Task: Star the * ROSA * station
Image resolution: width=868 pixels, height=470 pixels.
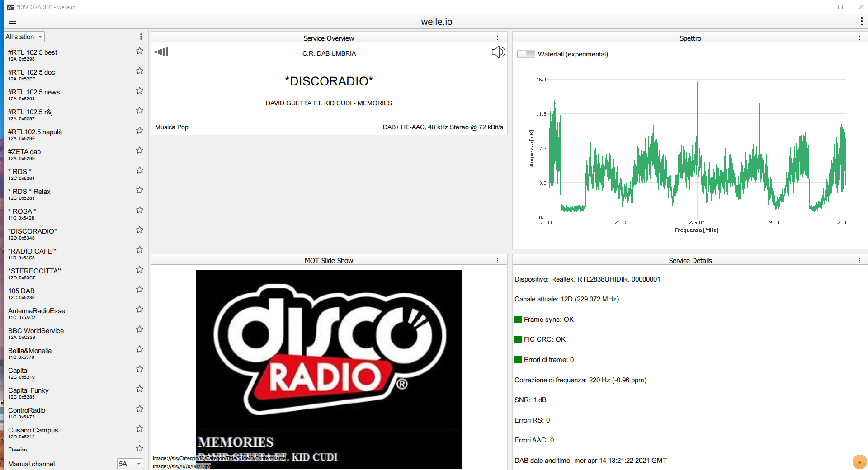Action: click(140, 210)
